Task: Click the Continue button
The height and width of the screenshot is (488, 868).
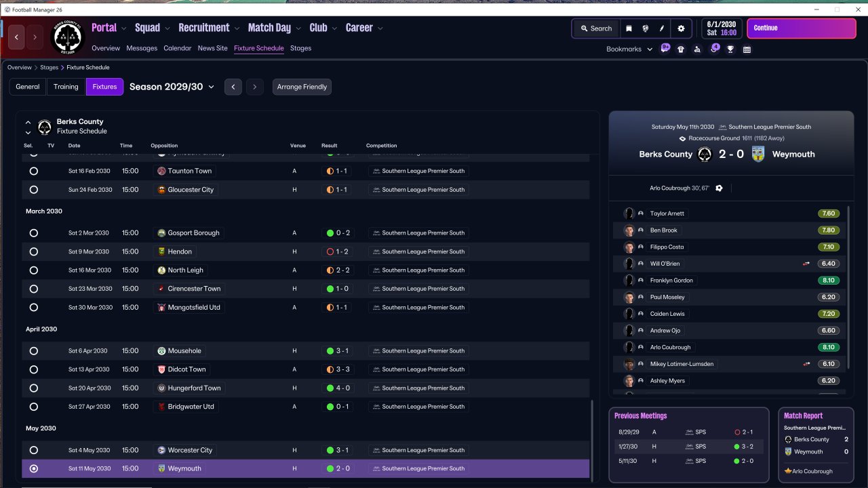Action: click(802, 28)
